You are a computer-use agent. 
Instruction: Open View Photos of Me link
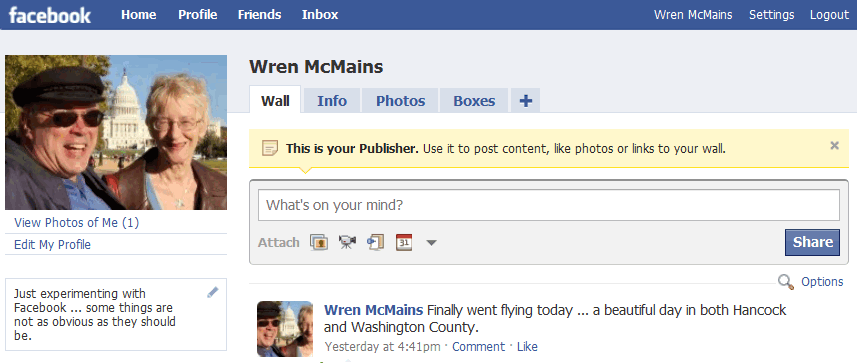pyautogui.click(x=77, y=222)
